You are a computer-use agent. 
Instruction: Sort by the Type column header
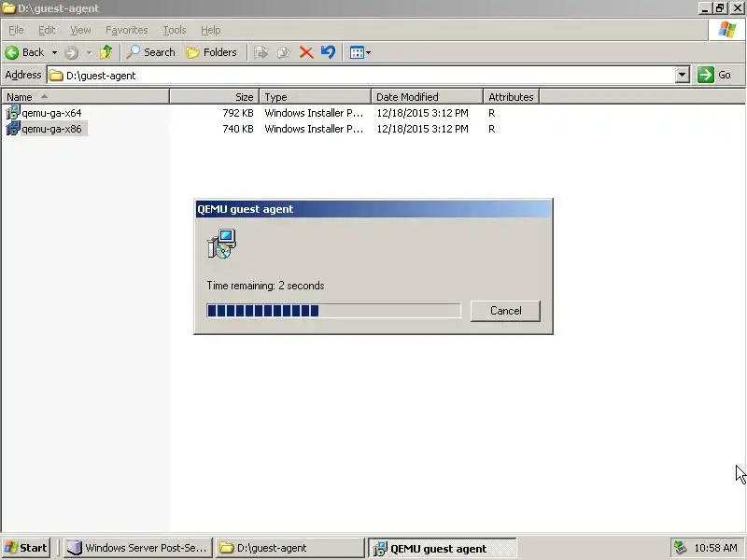coord(315,97)
